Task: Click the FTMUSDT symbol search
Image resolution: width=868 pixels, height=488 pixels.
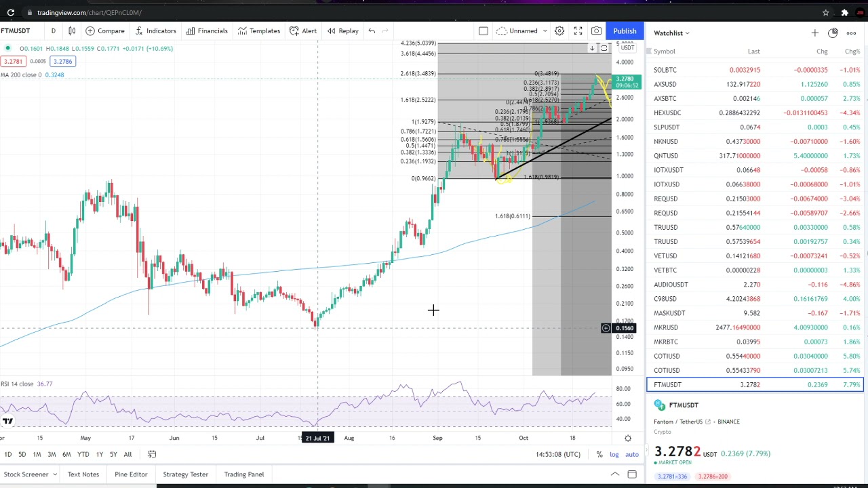Action: 16,30
